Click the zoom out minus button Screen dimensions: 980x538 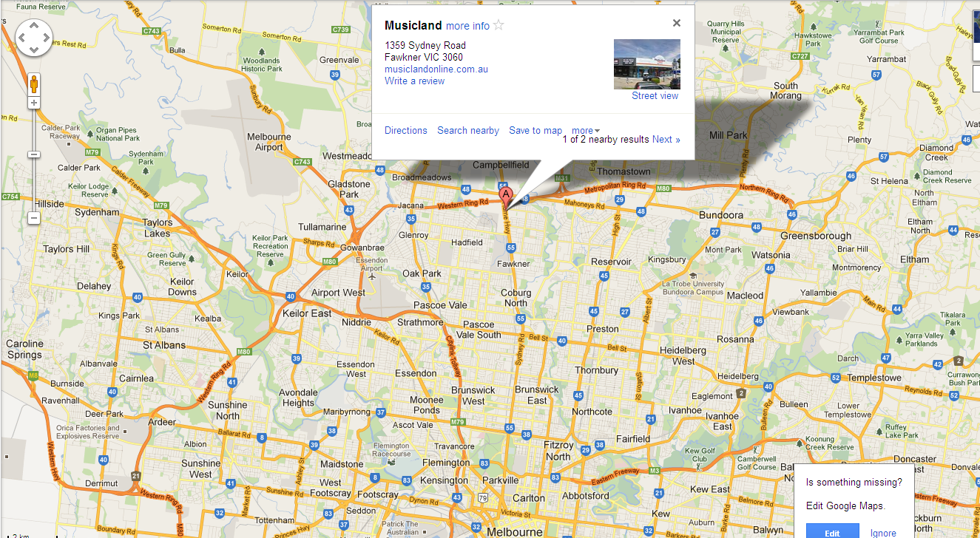[33, 218]
